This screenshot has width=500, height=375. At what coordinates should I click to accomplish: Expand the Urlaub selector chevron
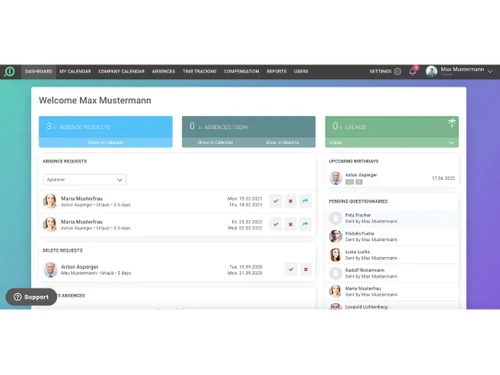point(451,143)
